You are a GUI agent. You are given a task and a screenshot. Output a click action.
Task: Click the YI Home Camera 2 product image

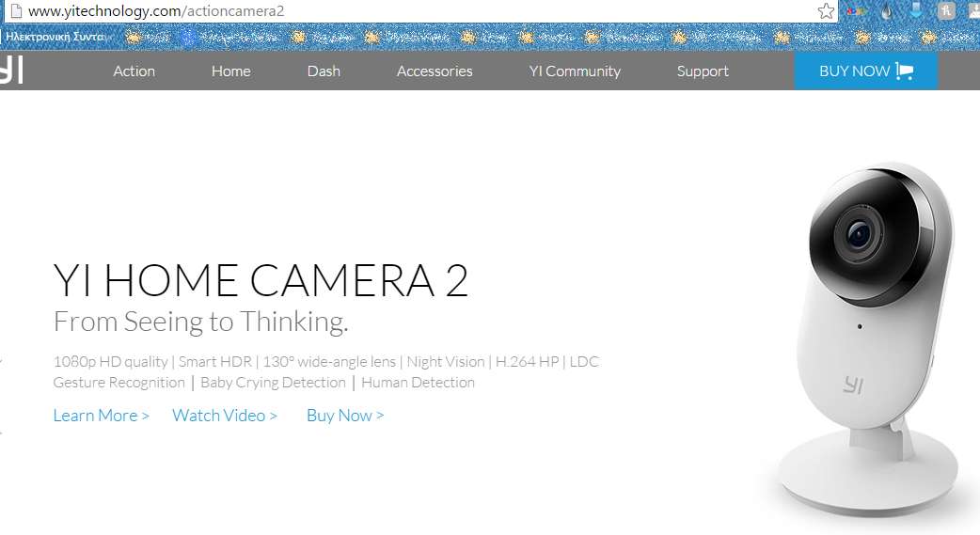[x=870, y=338]
